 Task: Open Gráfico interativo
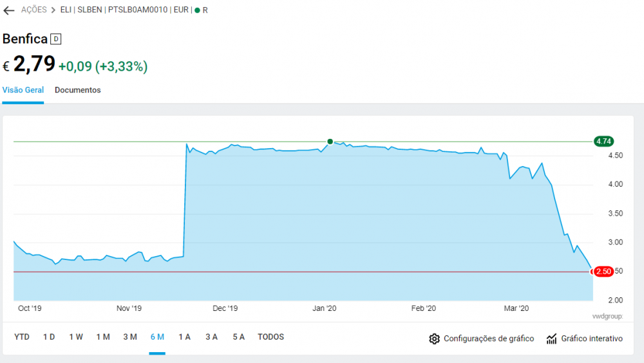592,339
